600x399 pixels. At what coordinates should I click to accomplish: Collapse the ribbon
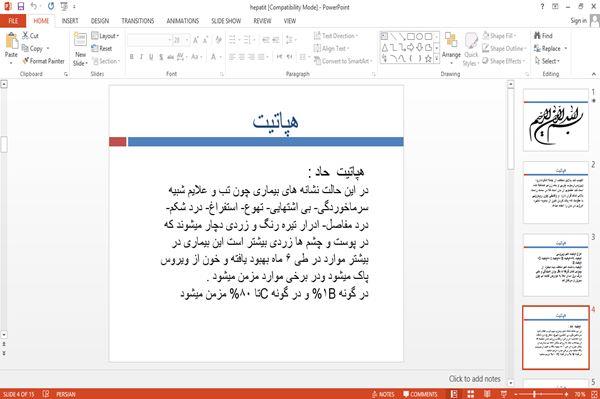click(x=593, y=74)
